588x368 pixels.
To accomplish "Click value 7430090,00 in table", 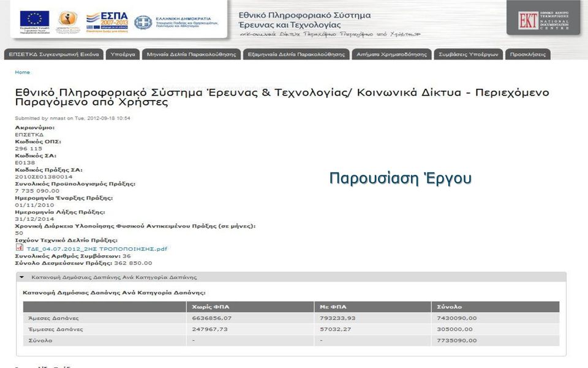I will pyautogui.click(x=457, y=318).
